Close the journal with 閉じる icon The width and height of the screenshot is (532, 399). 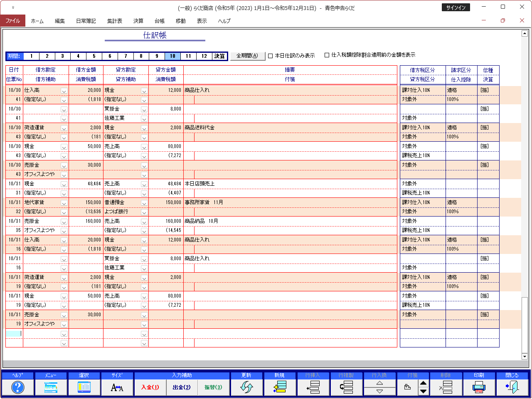(x=512, y=387)
